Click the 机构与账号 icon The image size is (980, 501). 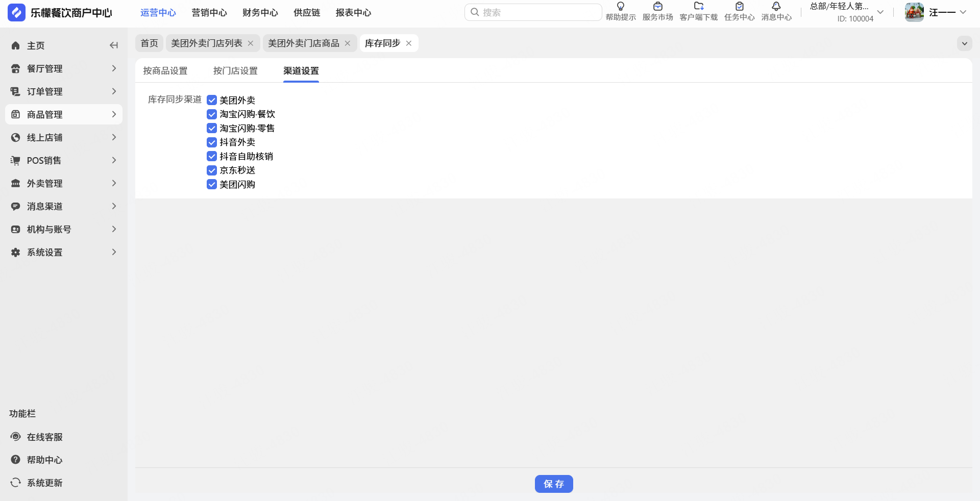[16, 229]
